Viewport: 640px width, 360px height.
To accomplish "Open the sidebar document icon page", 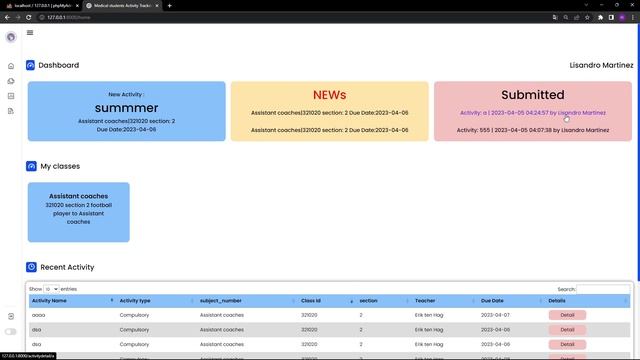I will coord(11,111).
